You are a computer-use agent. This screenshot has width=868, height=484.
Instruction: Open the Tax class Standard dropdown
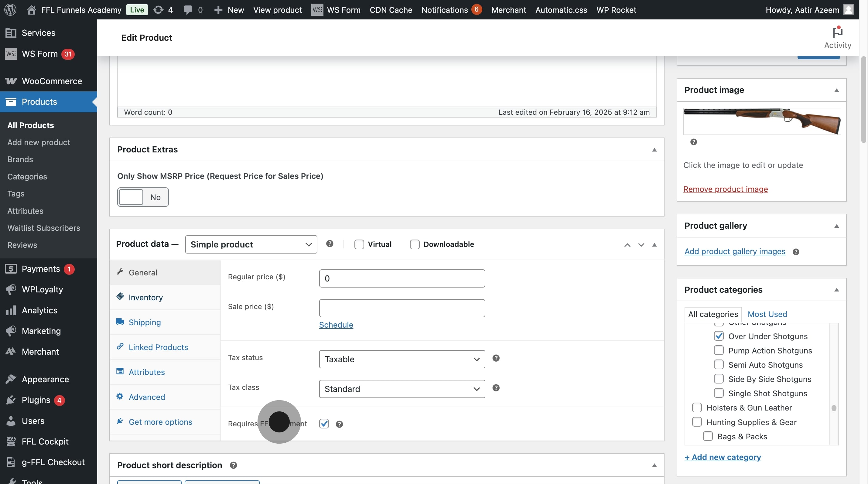tap(402, 389)
